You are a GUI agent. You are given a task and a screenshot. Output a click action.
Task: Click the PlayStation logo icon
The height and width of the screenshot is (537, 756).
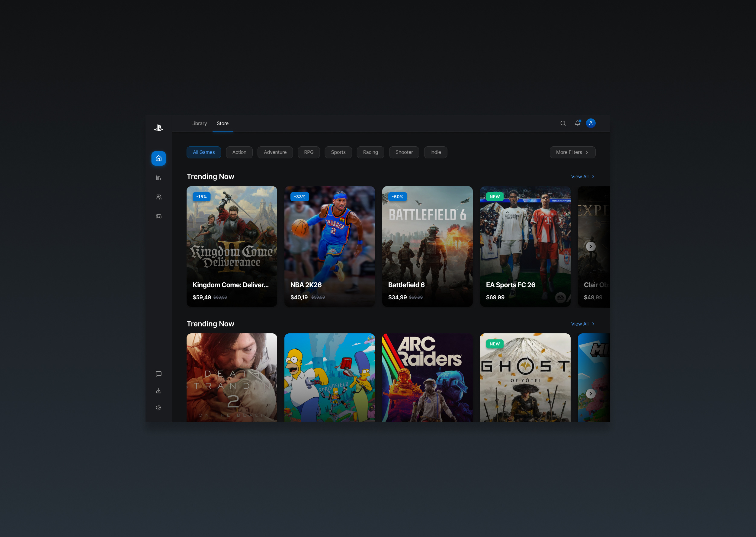click(x=159, y=128)
